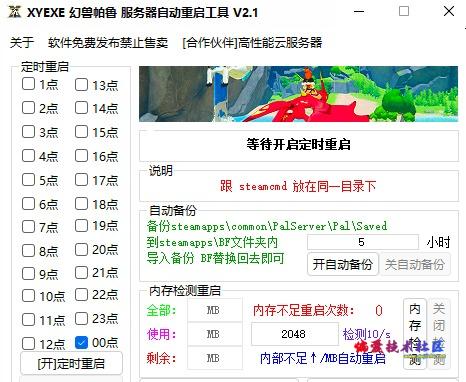Start scheduled restart with [开]定时重启 button
Screen dimensions: 466x382
pyautogui.click(x=71, y=363)
